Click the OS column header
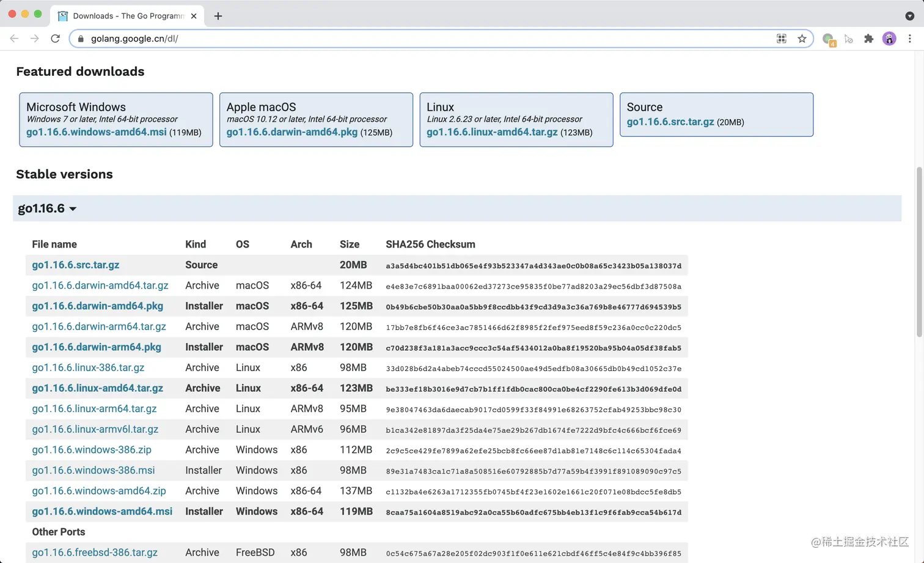The width and height of the screenshot is (924, 563). pyautogui.click(x=243, y=245)
